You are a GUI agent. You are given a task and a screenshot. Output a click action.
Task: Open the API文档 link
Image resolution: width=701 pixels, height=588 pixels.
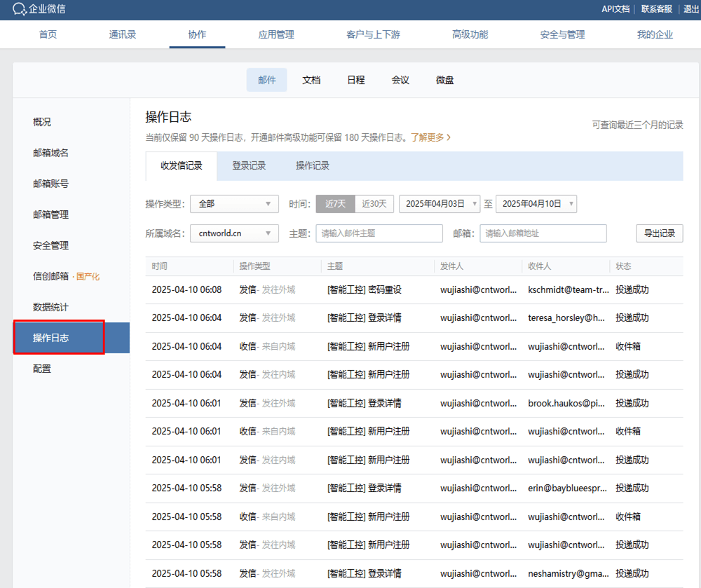pos(615,9)
